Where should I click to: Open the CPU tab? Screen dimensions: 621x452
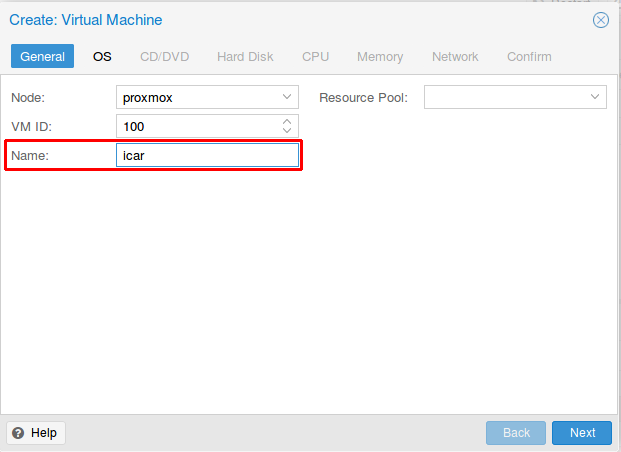click(316, 57)
